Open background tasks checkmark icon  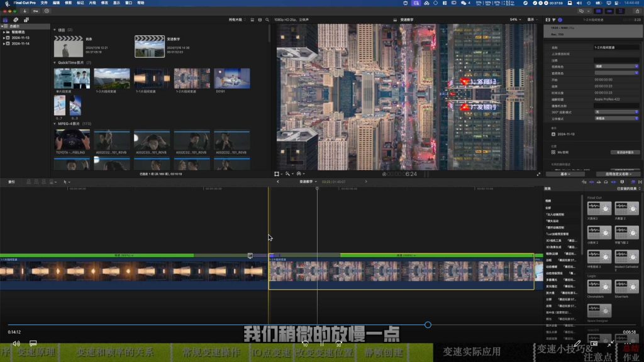click(x=47, y=11)
